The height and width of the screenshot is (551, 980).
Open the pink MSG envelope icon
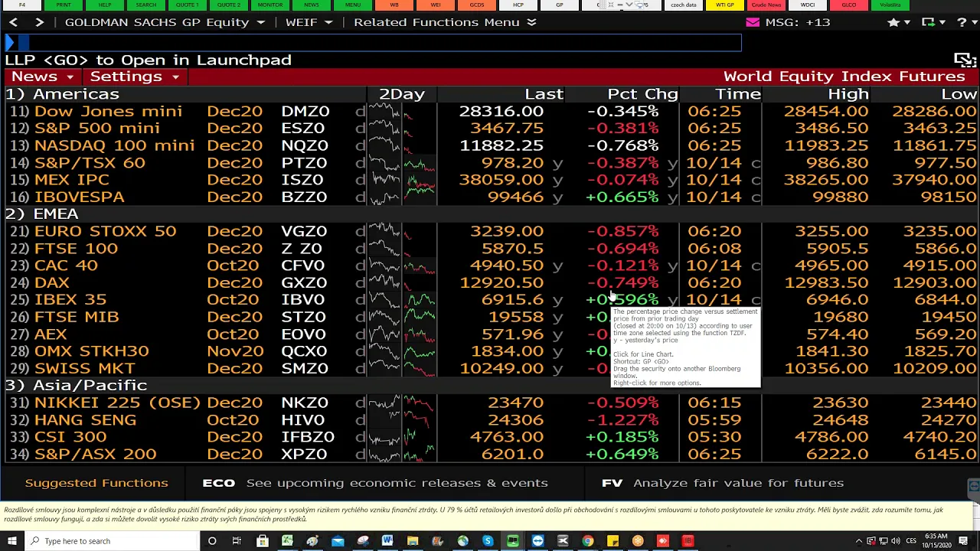pyautogui.click(x=753, y=22)
